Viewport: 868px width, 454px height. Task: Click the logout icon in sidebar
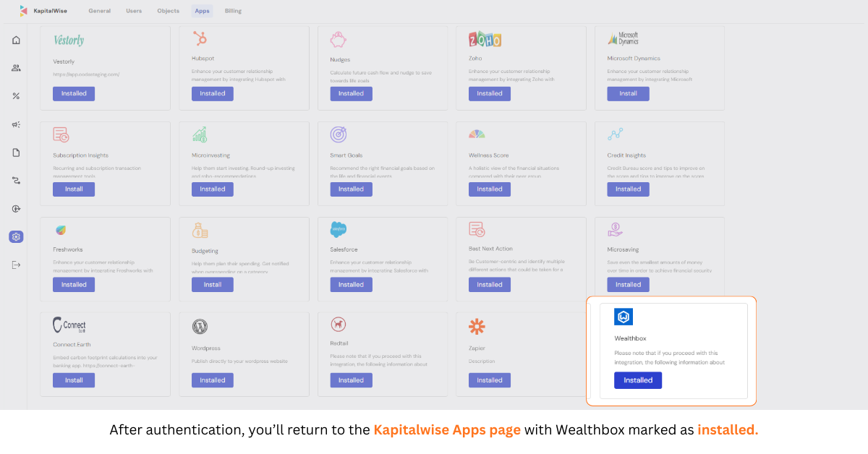(16, 265)
